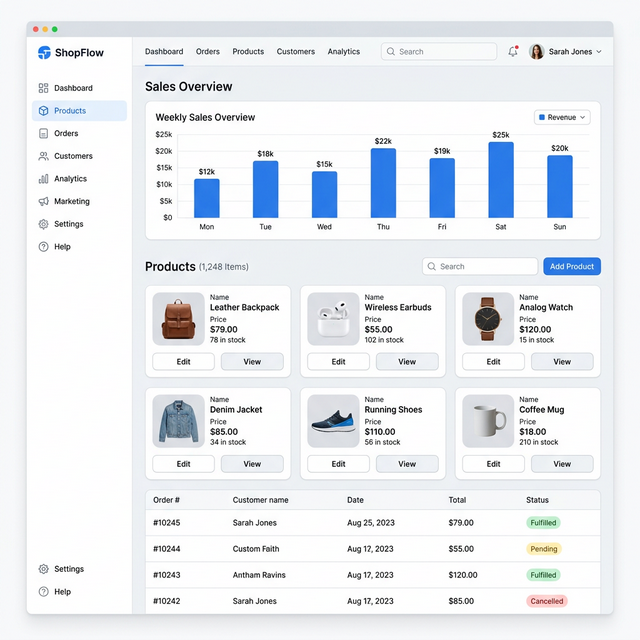
Task: Click the Products box icon in sidebar
Action: (43, 111)
